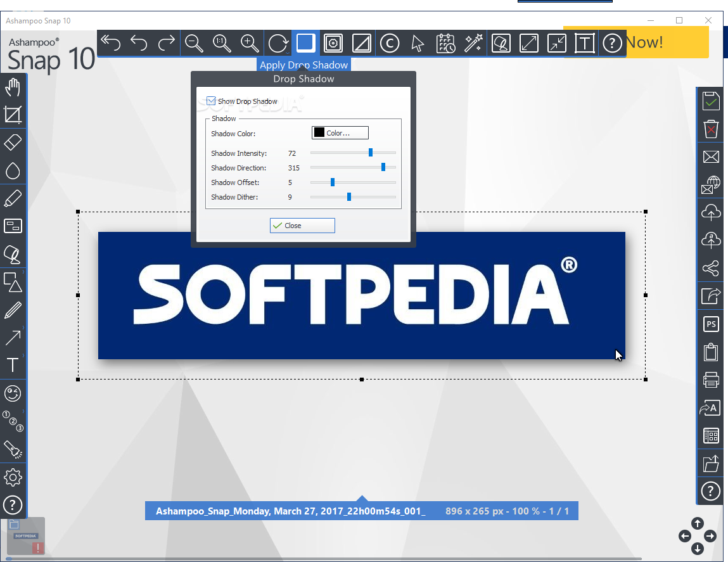The height and width of the screenshot is (562, 728).
Task: Click the Softpedia capture thumbnail
Action: [26, 536]
